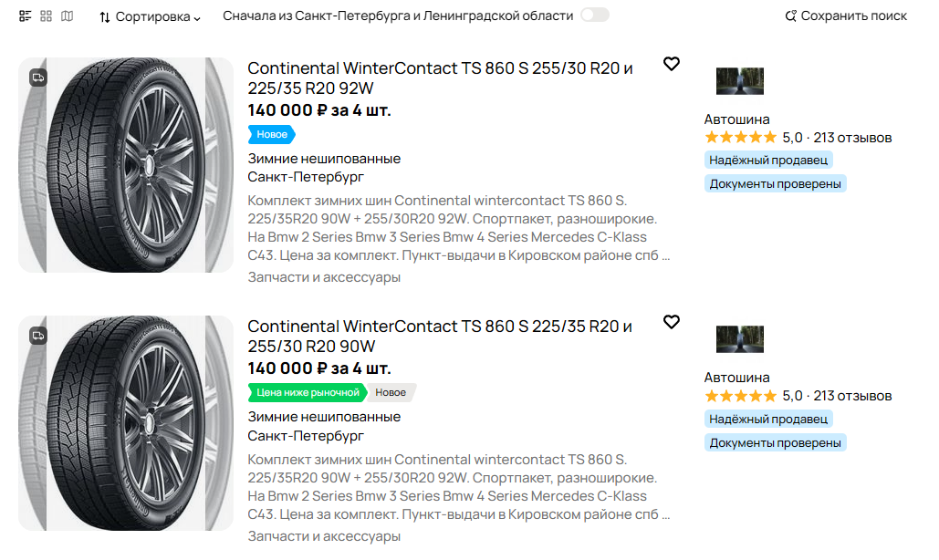Open Автошина seller in first listing
Image resolution: width=939 pixels, height=560 pixels.
[x=736, y=119]
